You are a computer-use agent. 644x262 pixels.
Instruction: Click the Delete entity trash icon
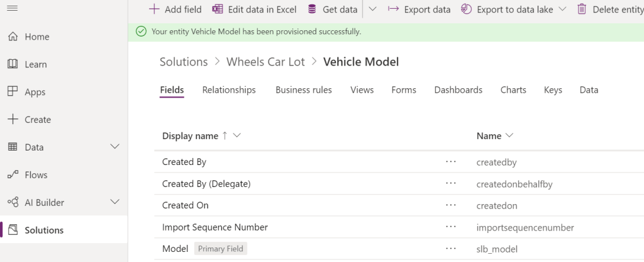pyautogui.click(x=582, y=9)
